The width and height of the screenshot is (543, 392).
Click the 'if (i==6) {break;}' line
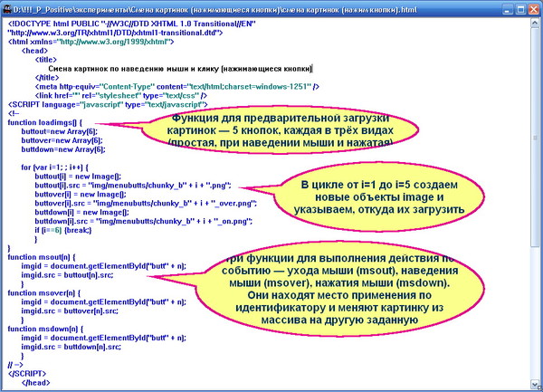click(63, 230)
